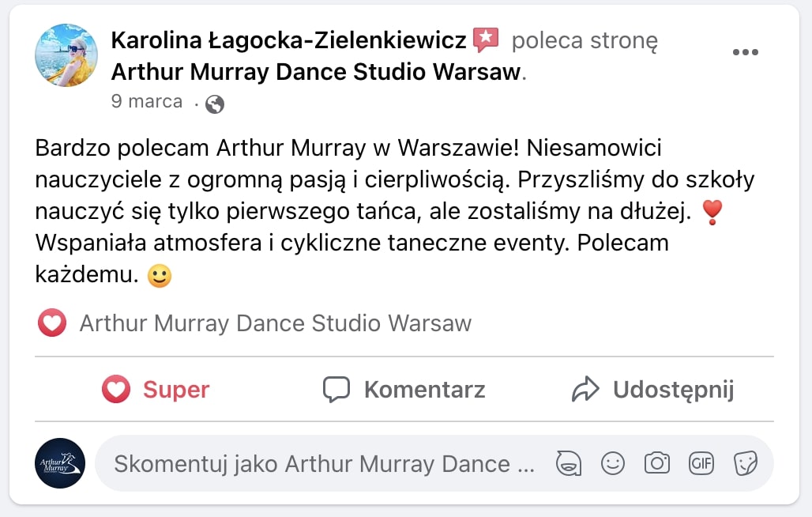Click the heart reaction count icon
The width and height of the screenshot is (812, 517).
(52, 323)
